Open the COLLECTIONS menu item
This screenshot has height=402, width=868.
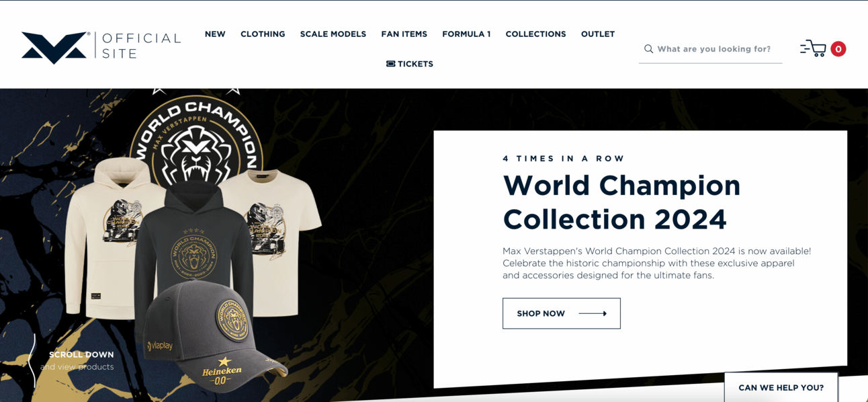pyautogui.click(x=535, y=34)
